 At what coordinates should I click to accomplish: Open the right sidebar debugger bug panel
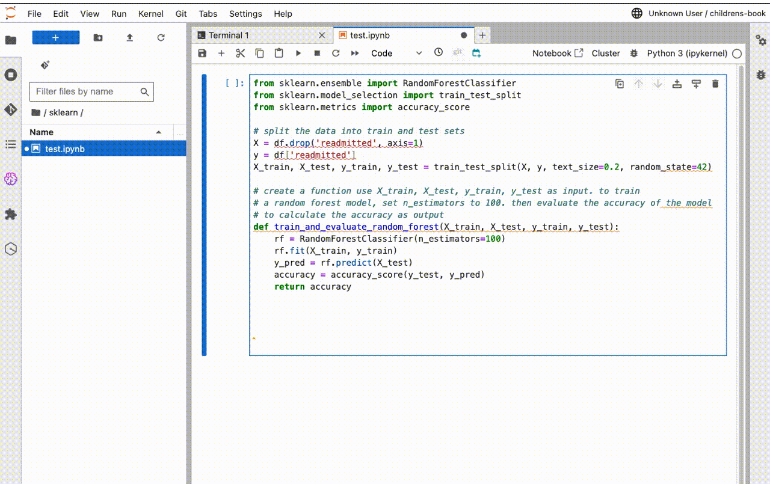[x=761, y=75]
